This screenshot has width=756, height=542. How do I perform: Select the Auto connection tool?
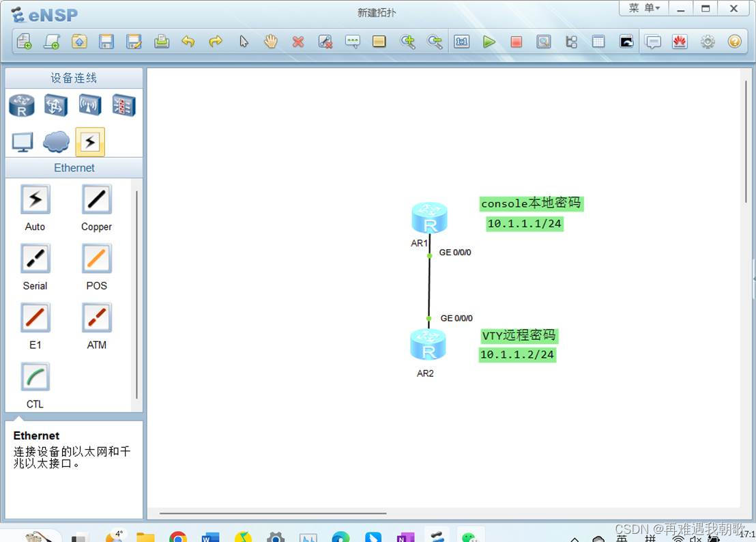35,199
